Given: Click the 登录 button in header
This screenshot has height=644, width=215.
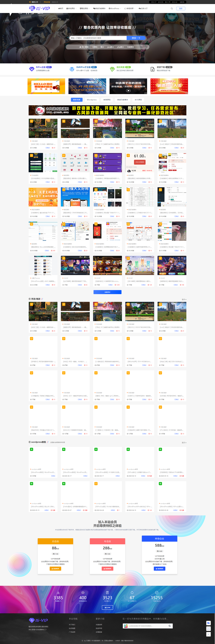Looking at the screenshot, I should [x=181, y=9].
